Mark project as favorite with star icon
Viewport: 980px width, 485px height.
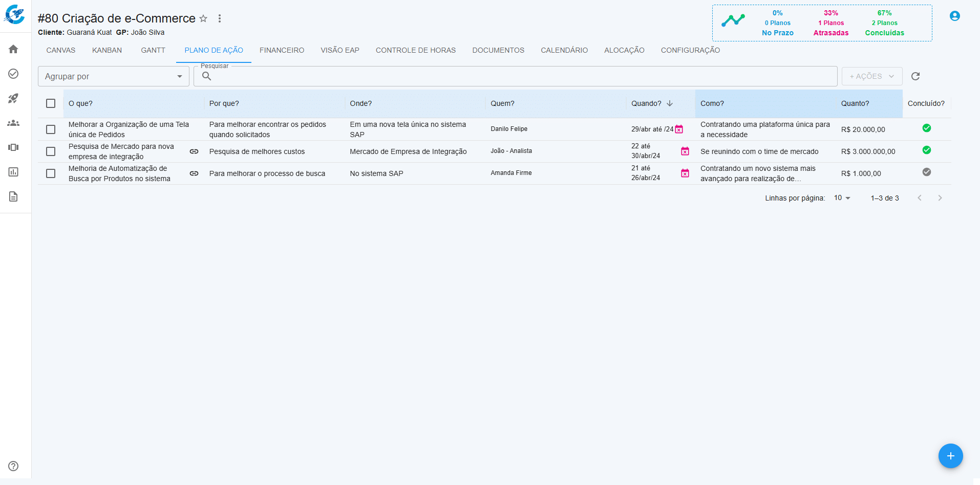(203, 18)
